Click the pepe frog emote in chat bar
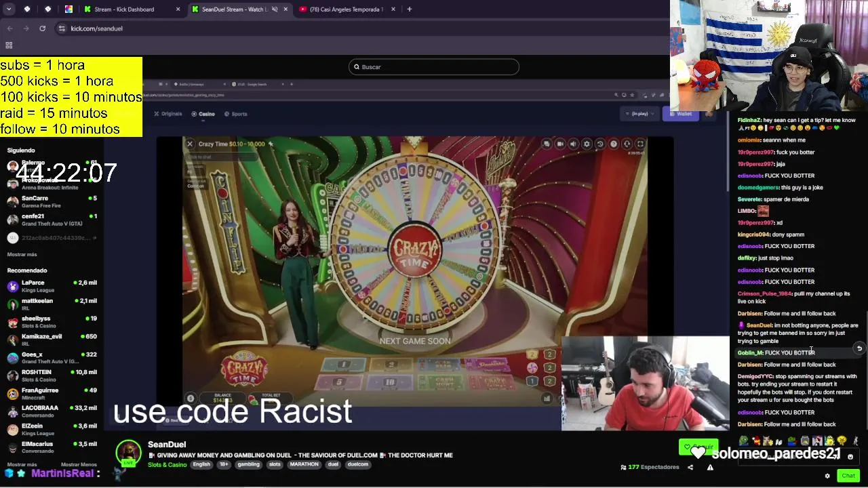The width and height of the screenshot is (868, 488). coord(744,442)
